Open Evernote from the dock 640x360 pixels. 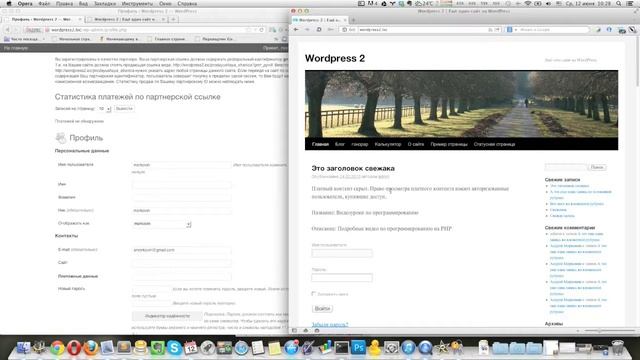click(157, 348)
